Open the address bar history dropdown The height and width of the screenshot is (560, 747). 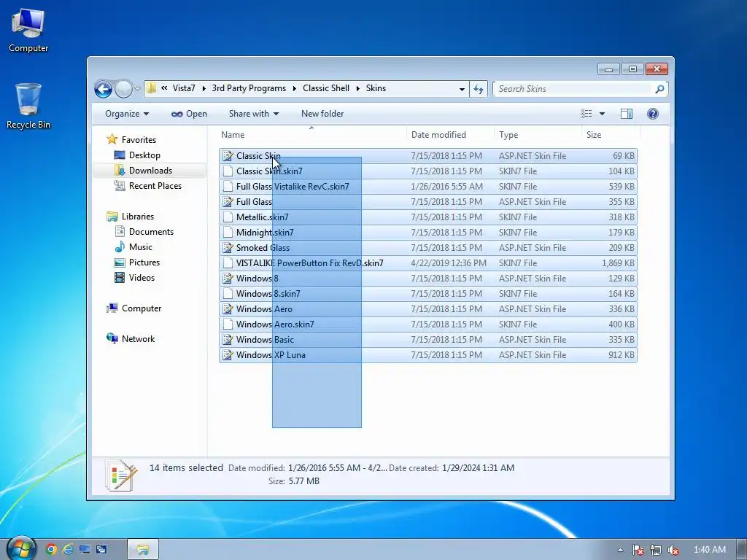pos(462,89)
